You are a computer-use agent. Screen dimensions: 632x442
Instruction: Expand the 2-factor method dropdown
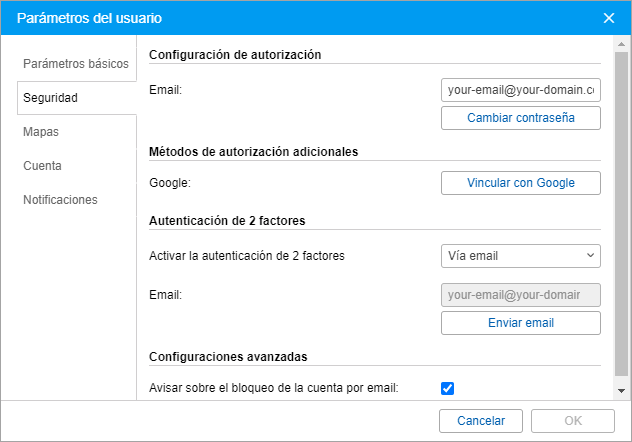(x=520, y=256)
